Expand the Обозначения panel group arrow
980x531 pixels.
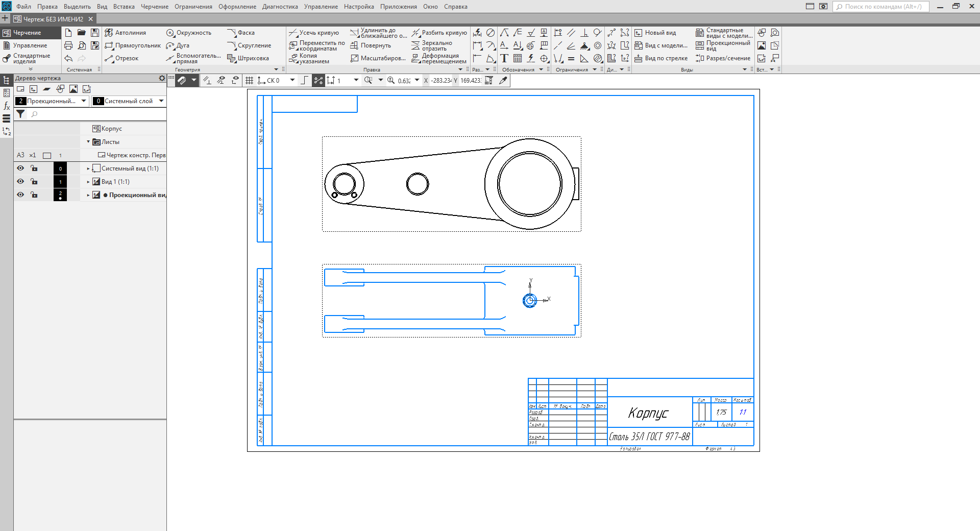541,69
